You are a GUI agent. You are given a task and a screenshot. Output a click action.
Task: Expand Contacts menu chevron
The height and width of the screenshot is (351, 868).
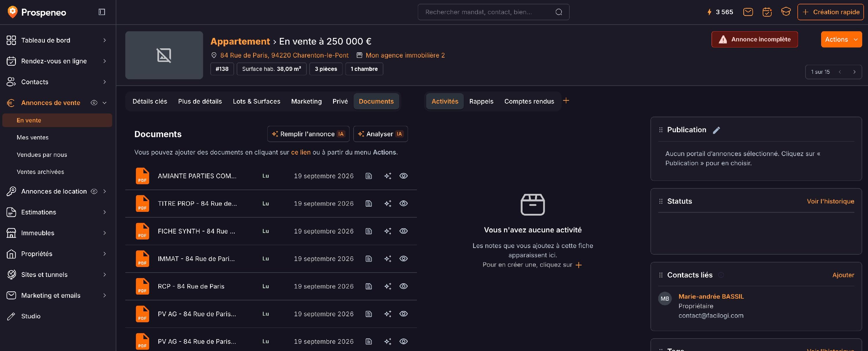click(104, 82)
